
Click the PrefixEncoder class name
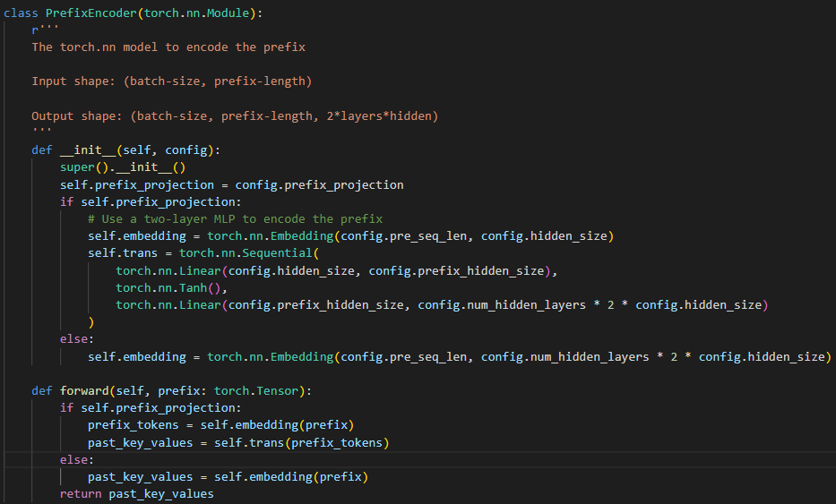(91, 13)
